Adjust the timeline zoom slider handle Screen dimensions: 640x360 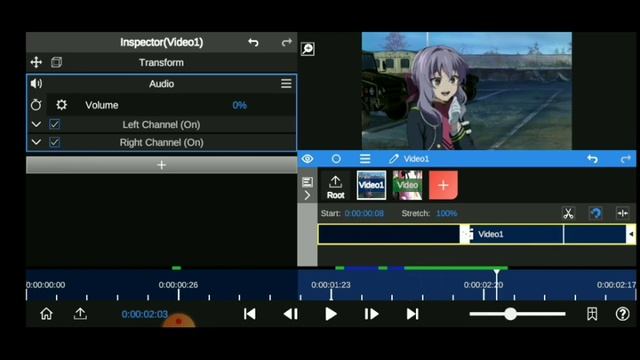(x=510, y=314)
